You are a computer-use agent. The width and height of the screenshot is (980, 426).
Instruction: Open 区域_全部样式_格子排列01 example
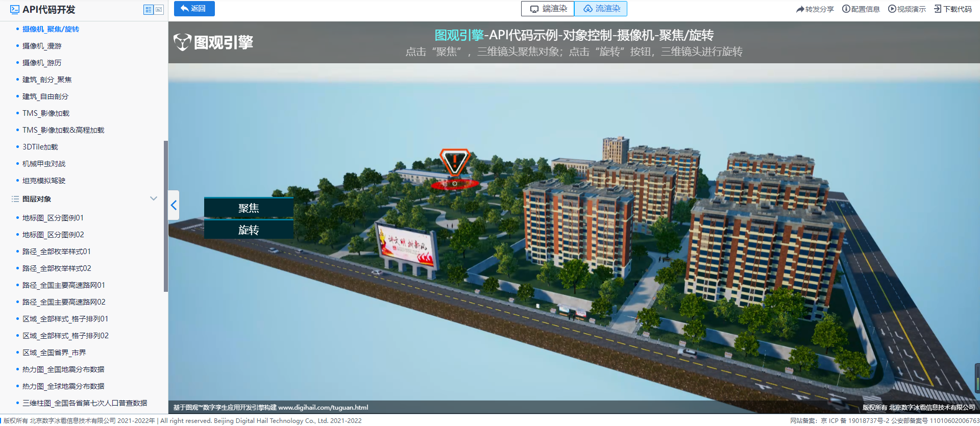65,319
